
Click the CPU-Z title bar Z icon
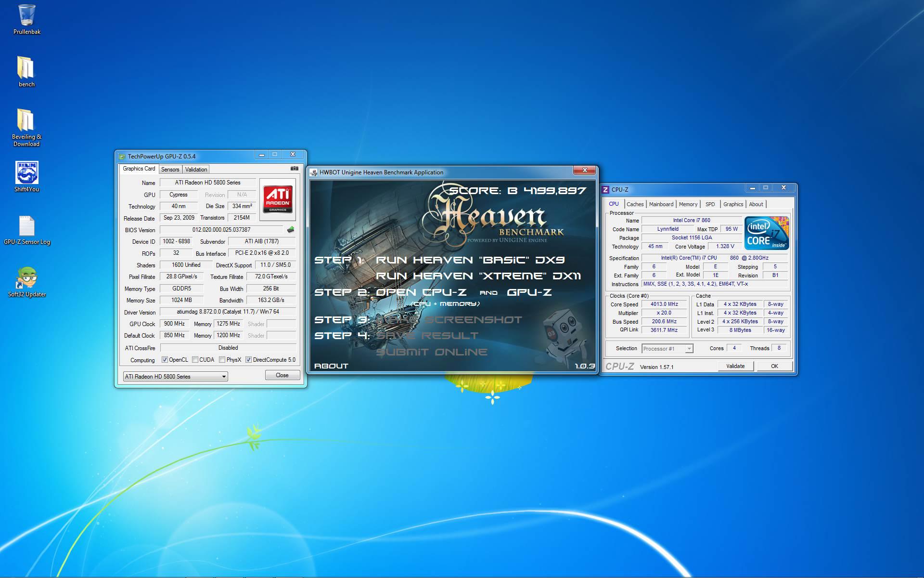pyautogui.click(x=606, y=190)
